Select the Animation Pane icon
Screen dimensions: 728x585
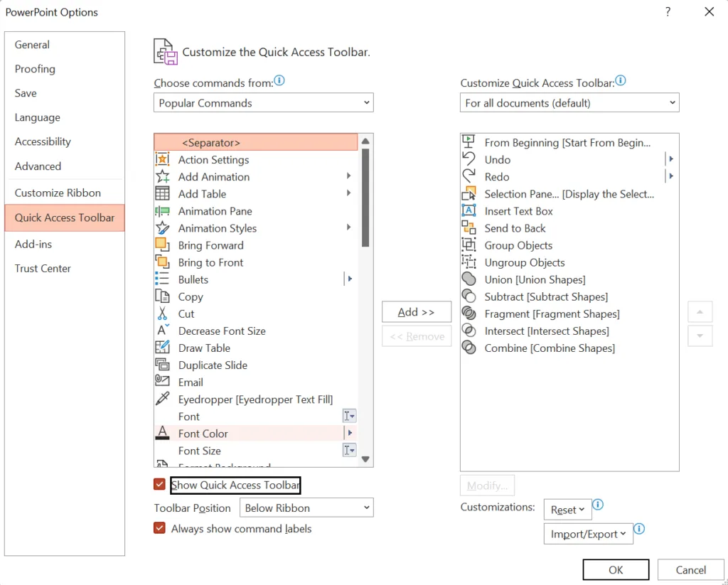click(x=162, y=211)
